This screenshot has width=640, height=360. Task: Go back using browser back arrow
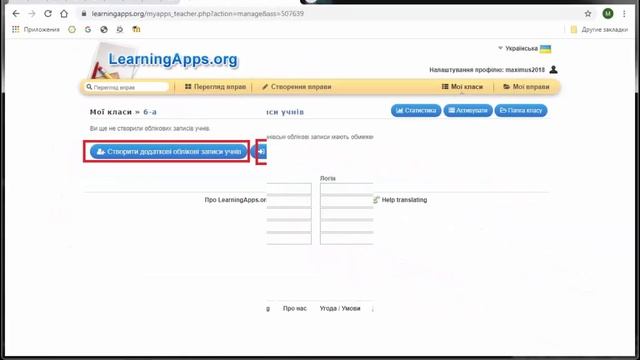(x=16, y=13)
